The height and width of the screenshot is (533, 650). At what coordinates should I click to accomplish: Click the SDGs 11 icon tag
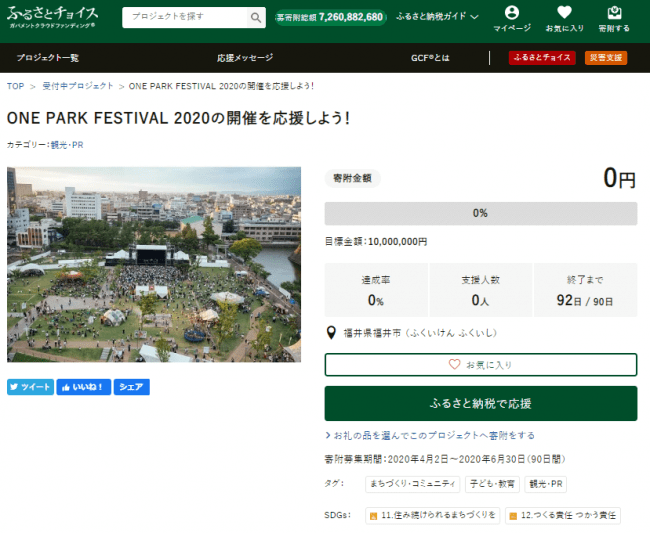432,516
